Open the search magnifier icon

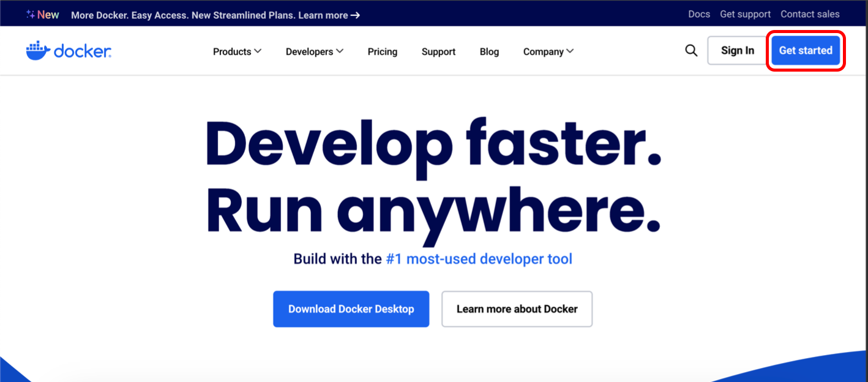[691, 50]
